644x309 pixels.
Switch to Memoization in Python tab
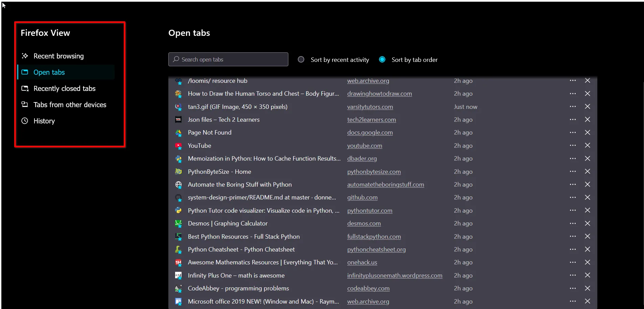264,159
